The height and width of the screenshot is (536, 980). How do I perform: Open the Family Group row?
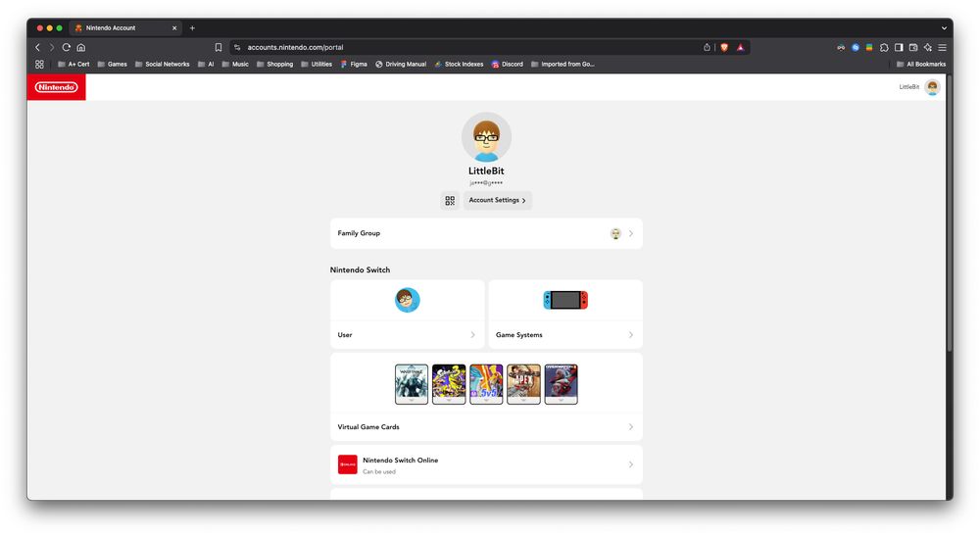pos(486,233)
